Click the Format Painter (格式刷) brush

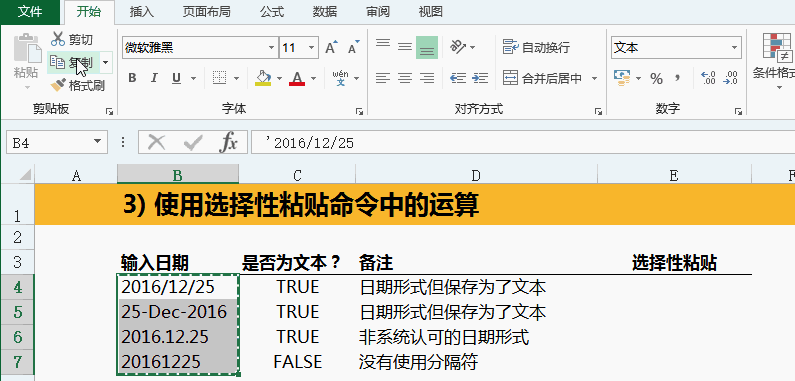78,85
